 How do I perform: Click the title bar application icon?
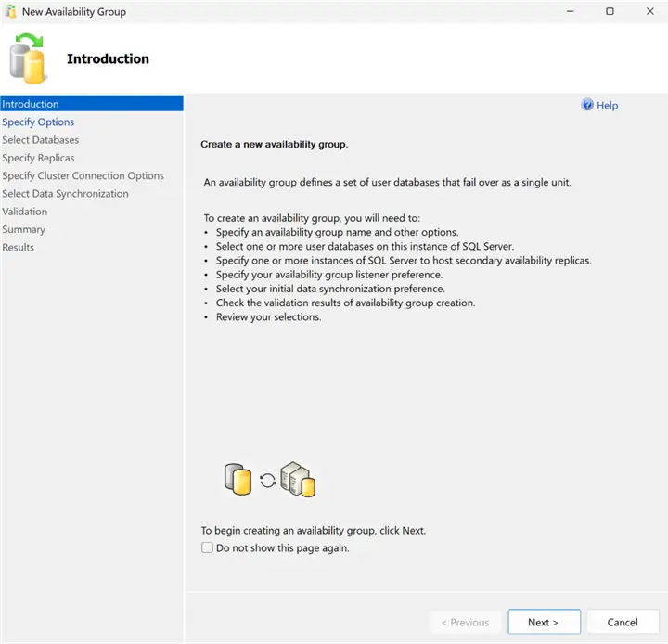coord(11,11)
